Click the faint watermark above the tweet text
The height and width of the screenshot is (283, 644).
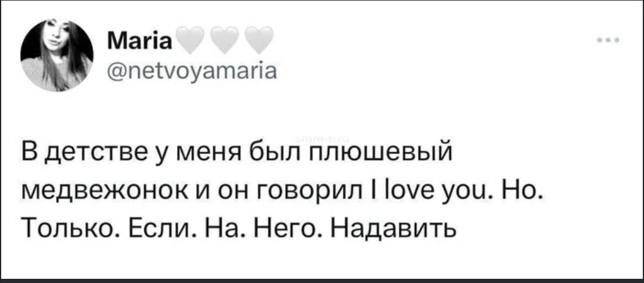(322, 139)
